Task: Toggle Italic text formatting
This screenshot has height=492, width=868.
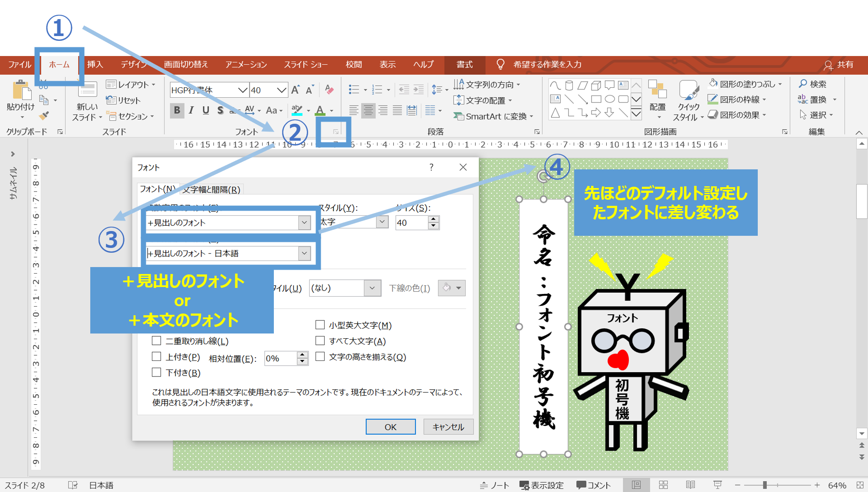Action: [x=191, y=110]
